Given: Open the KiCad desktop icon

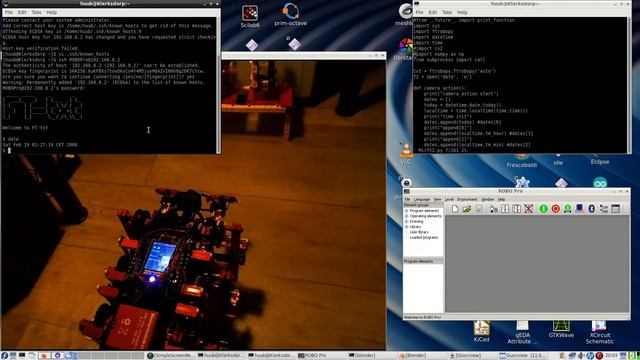Looking at the screenshot, I should (482, 331).
